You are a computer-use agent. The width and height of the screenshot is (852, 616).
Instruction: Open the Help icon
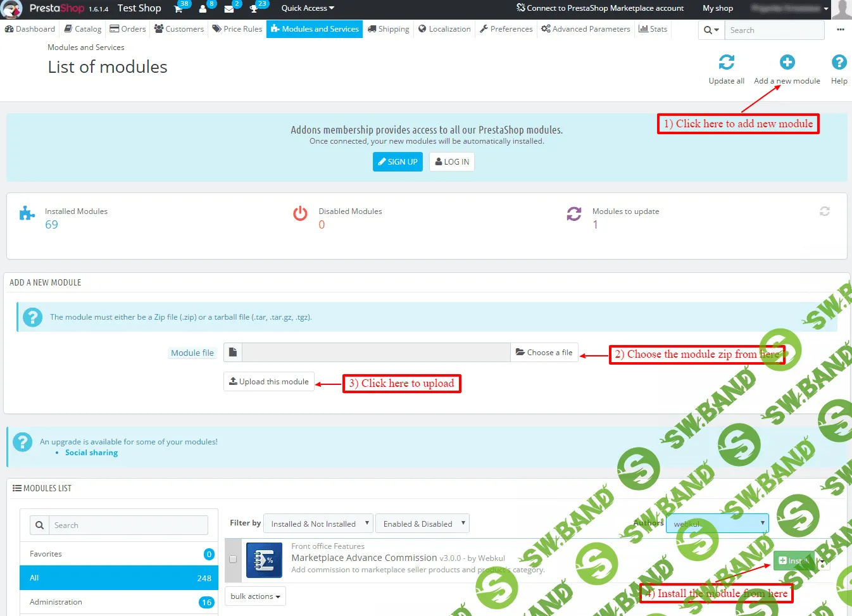coord(839,62)
